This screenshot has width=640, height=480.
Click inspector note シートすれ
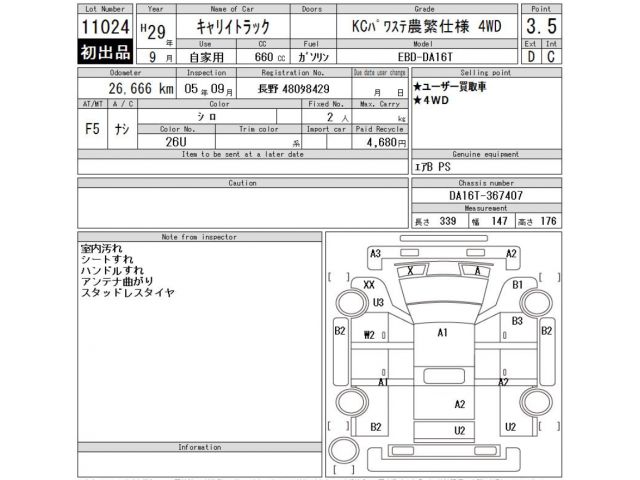(107, 259)
